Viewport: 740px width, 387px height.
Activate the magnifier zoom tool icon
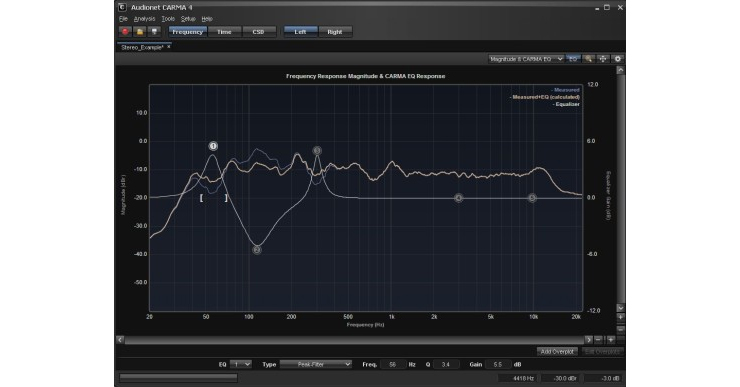pos(588,59)
